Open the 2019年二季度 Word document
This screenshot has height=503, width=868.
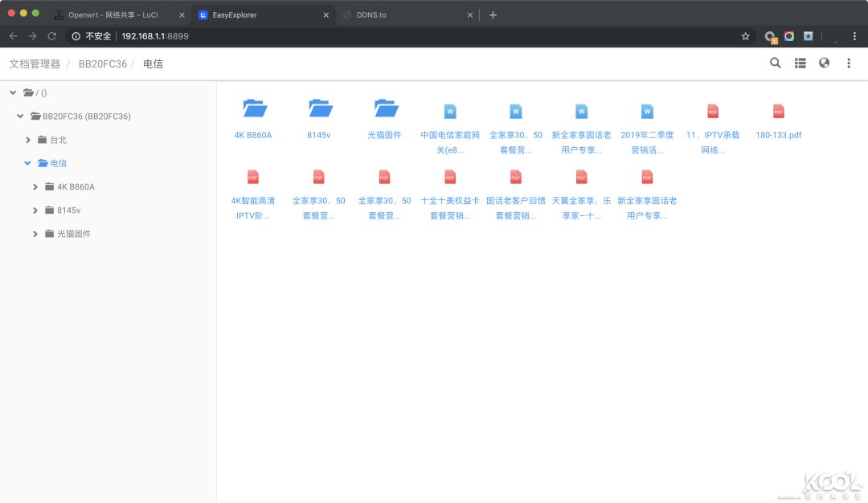click(x=647, y=112)
